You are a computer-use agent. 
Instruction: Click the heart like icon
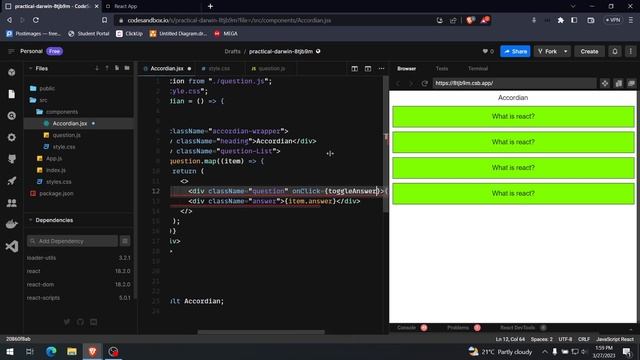coord(485,51)
